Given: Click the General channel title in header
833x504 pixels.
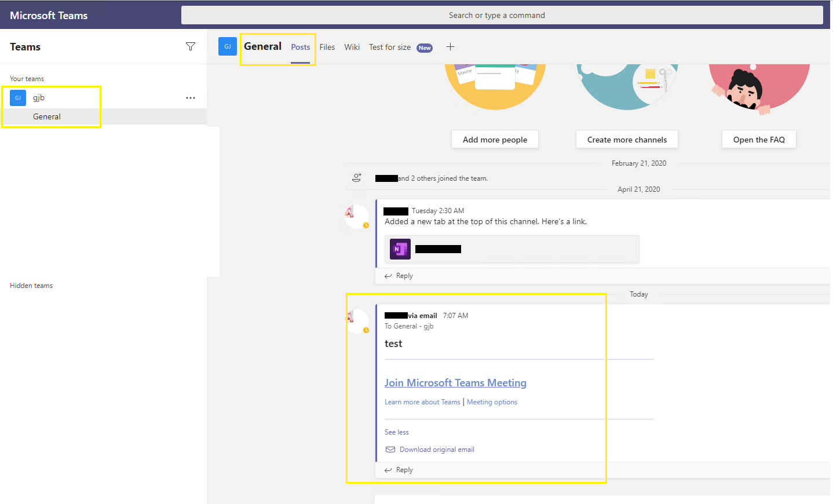Looking at the screenshot, I should (262, 46).
